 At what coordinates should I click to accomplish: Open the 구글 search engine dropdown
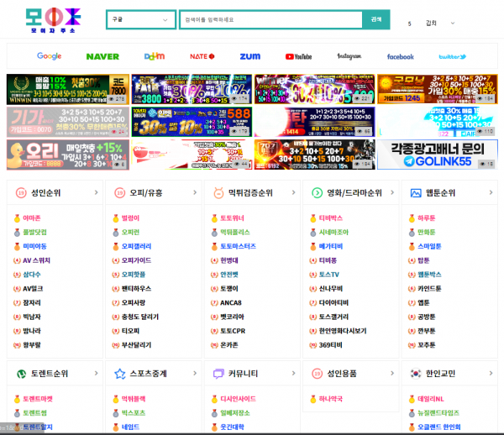pyautogui.click(x=141, y=19)
